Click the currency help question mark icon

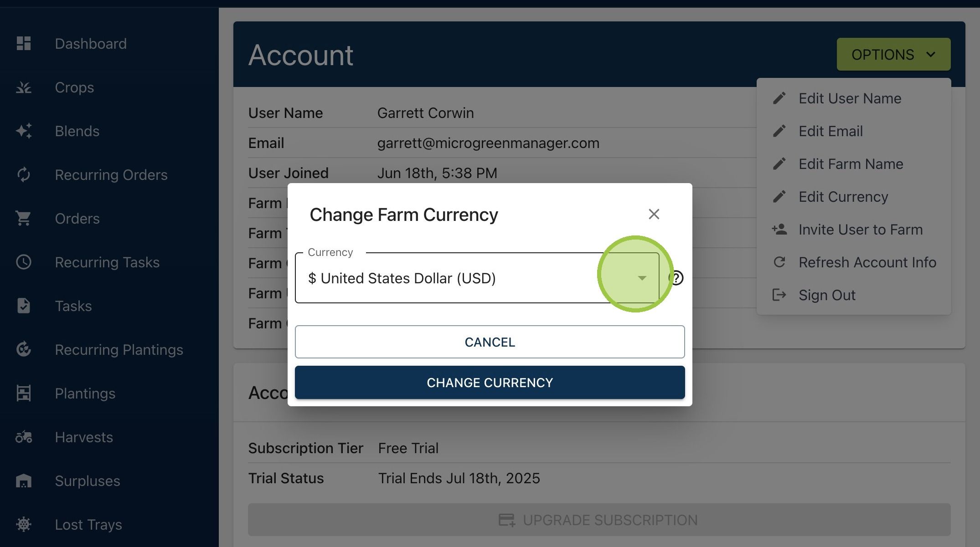coord(676,278)
